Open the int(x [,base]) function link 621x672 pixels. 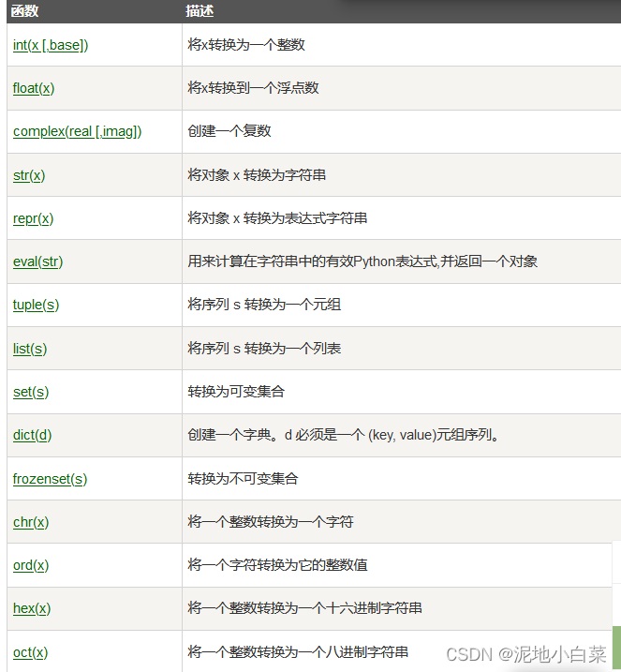click(x=51, y=45)
